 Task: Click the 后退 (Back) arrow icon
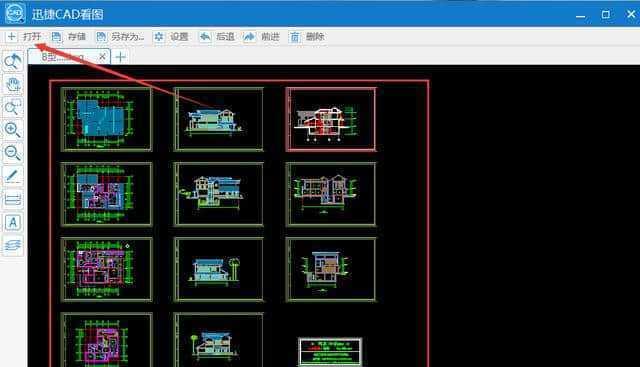click(205, 37)
